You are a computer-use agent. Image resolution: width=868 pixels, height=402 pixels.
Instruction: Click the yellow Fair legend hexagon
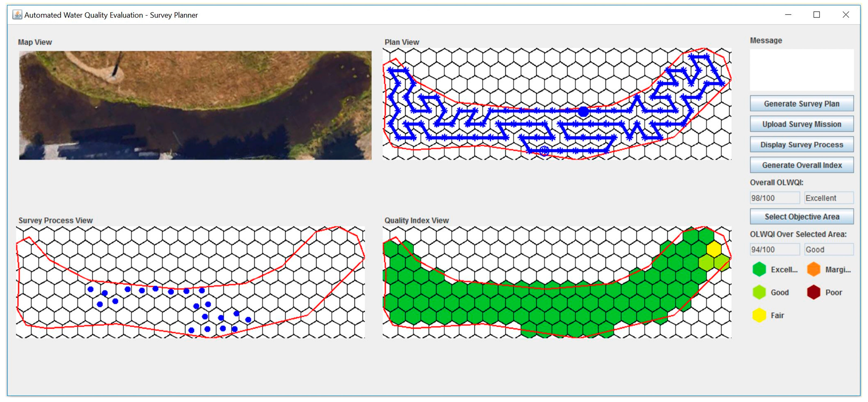759,315
